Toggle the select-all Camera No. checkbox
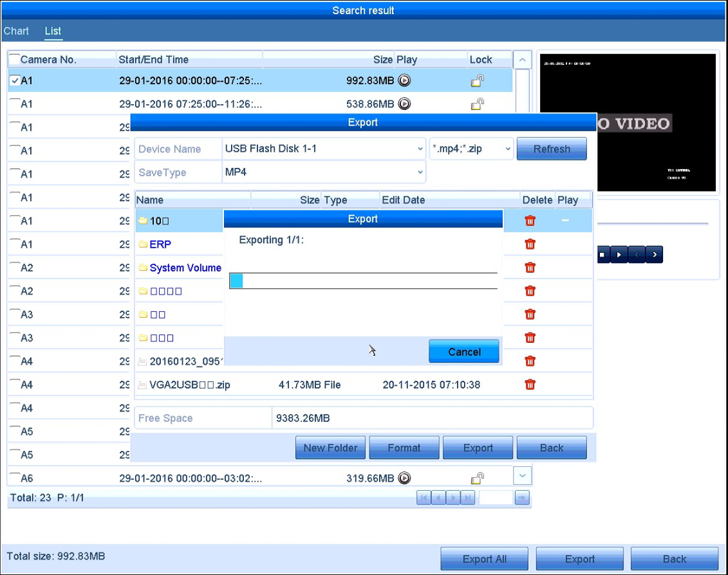 (x=14, y=59)
